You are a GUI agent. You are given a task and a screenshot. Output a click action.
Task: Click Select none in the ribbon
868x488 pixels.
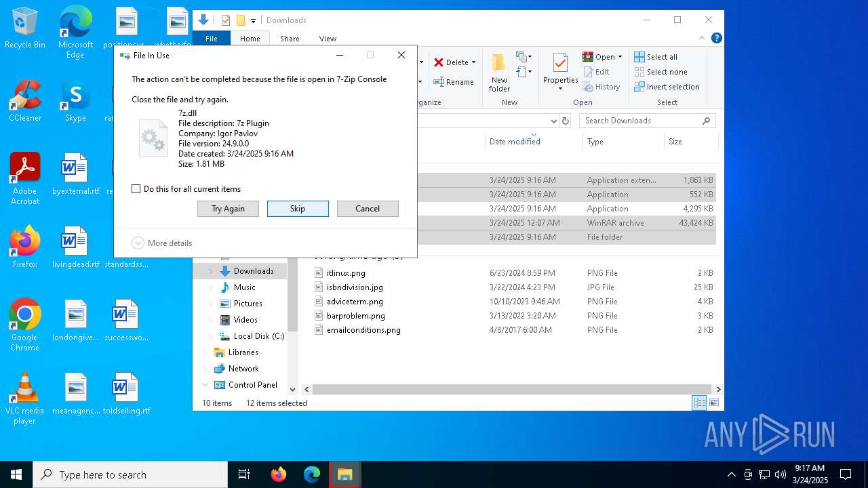click(660, 72)
